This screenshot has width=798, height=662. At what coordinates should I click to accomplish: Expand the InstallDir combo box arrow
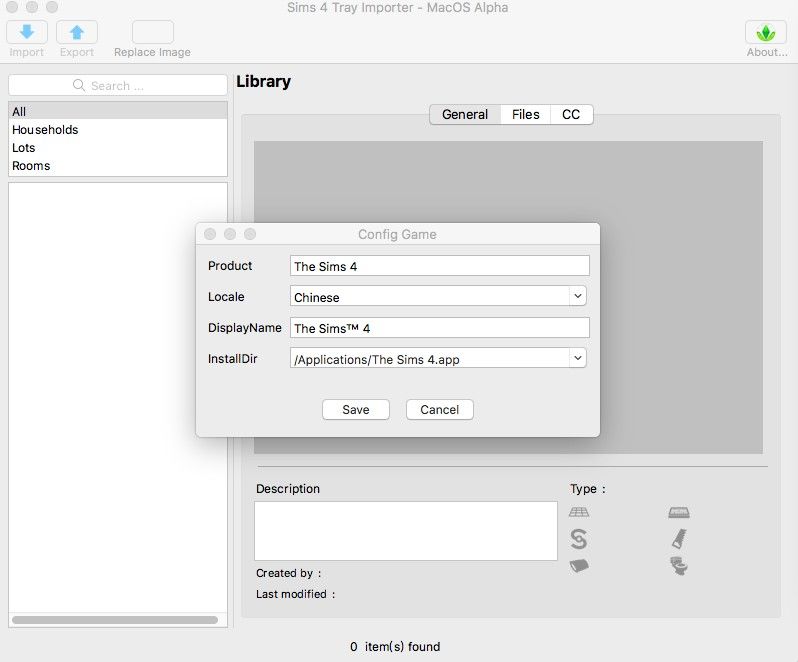[x=578, y=358]
